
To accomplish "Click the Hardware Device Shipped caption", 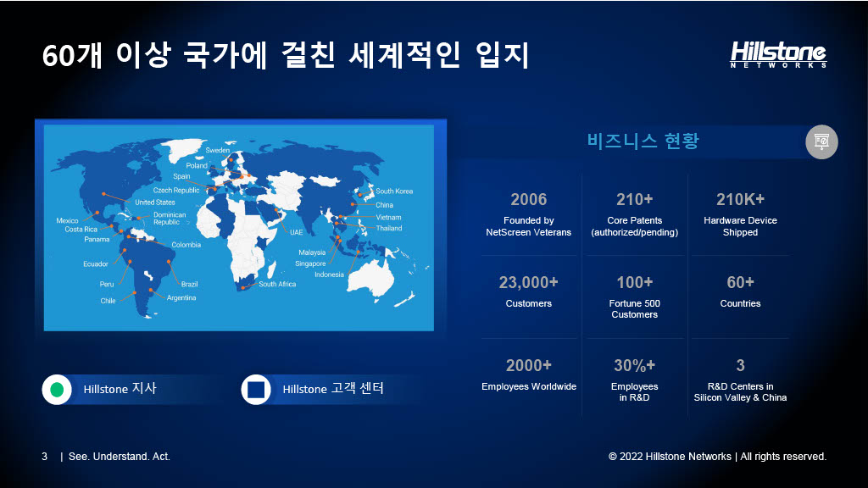I will coord(740,226).
